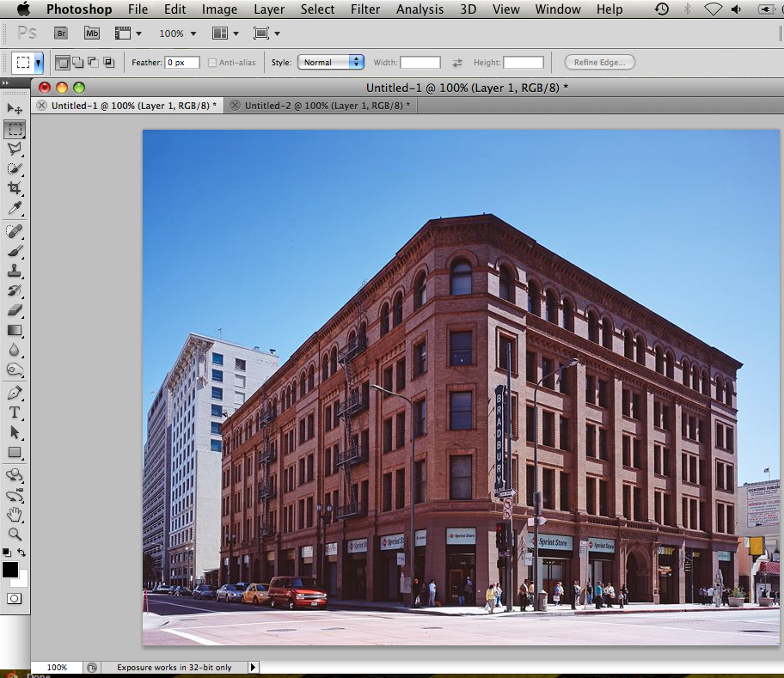Choose Intersect with selection mode
Screen dimensions: 784x678
point(108,63)
